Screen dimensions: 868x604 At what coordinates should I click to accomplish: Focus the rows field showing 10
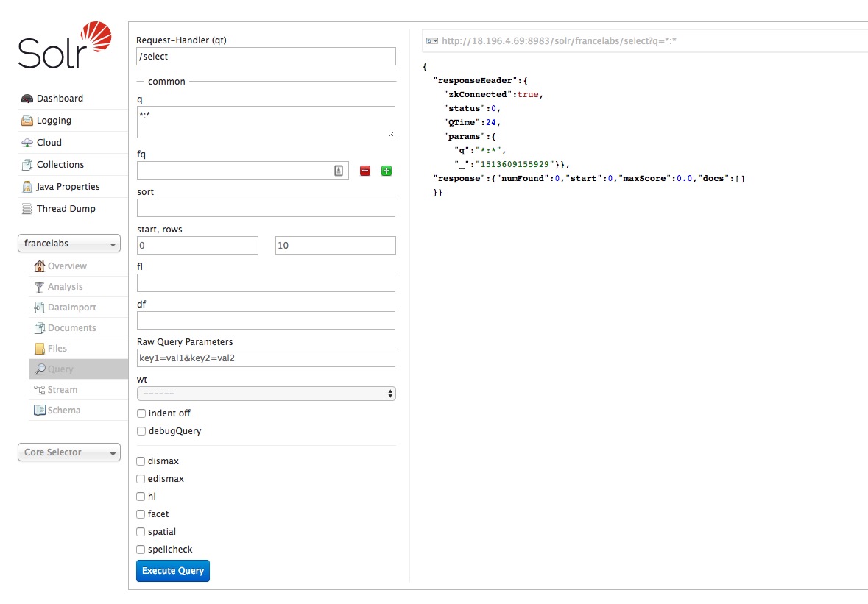coord(336,246)
